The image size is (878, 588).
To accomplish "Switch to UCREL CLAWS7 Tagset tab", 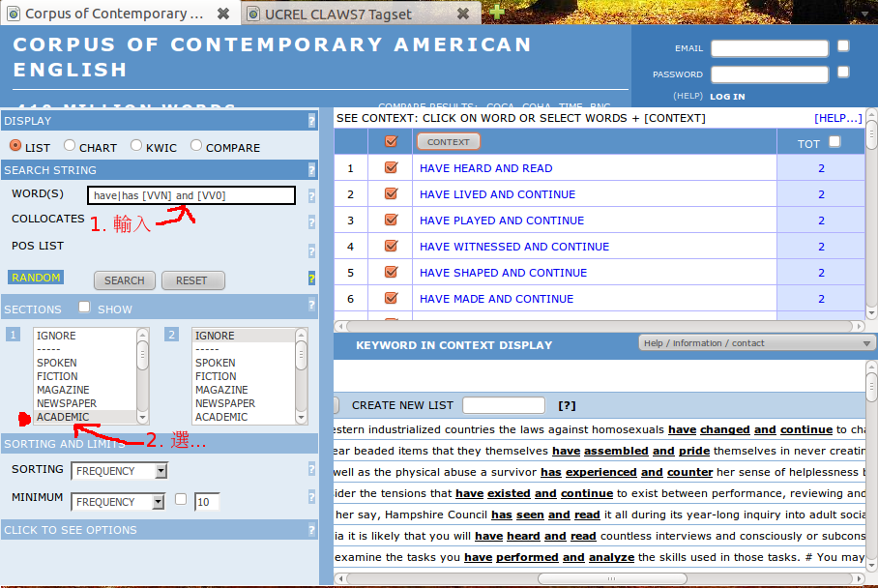I will [x=337, y=15].
